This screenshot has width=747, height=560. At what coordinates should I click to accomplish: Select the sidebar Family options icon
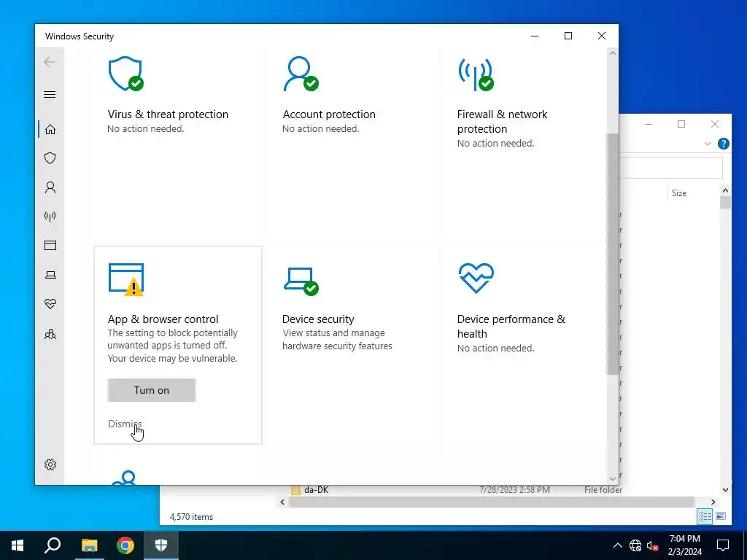tap(50, 334)
